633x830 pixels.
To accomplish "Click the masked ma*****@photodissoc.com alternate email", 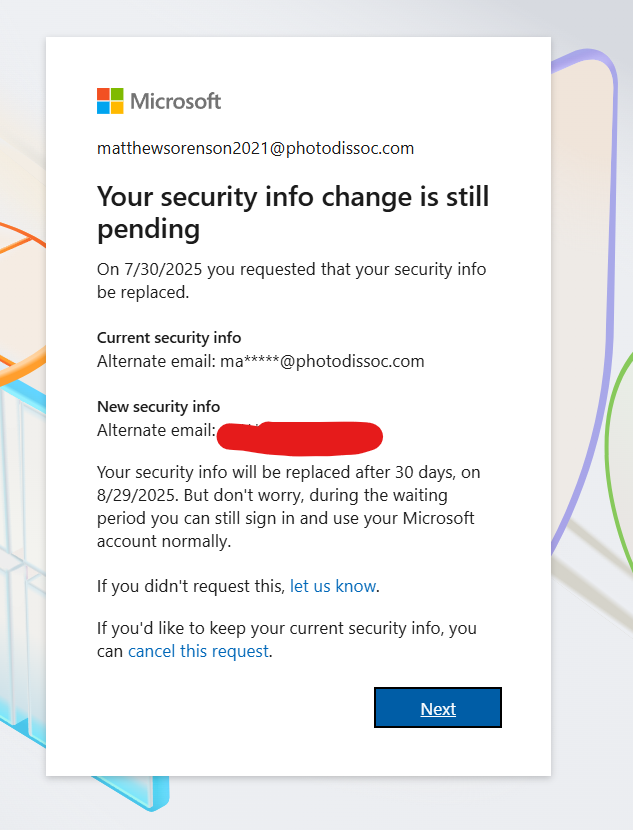I will [x=322, y=361].
